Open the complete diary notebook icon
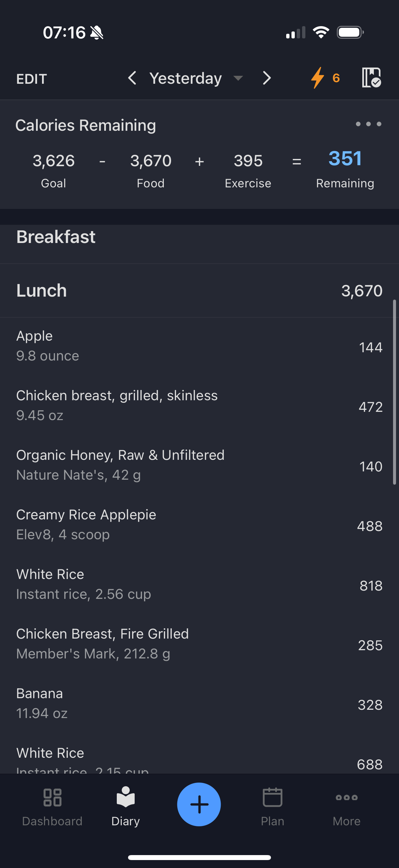Image resolution: width=399 pixels, height=868 pixels. (371, 78)
